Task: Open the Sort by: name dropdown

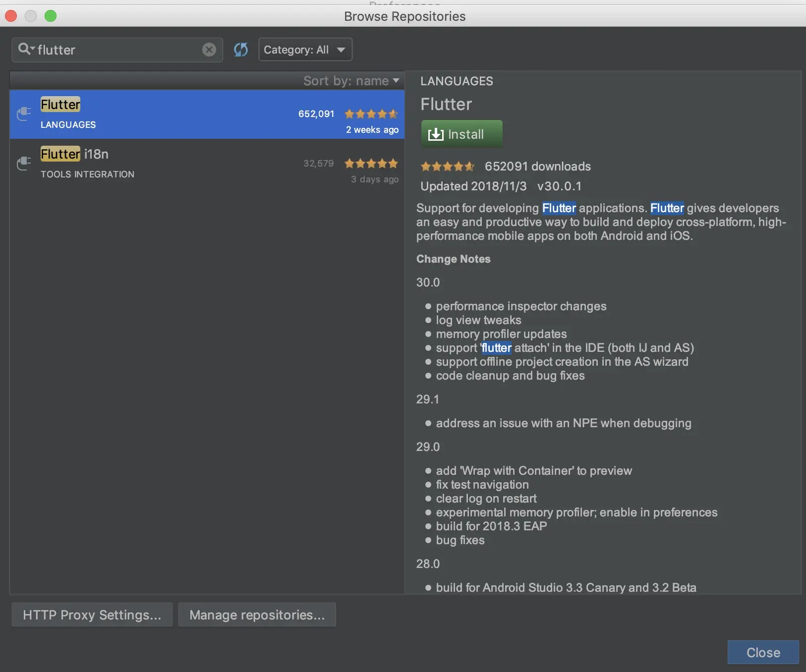Action: 351,81
